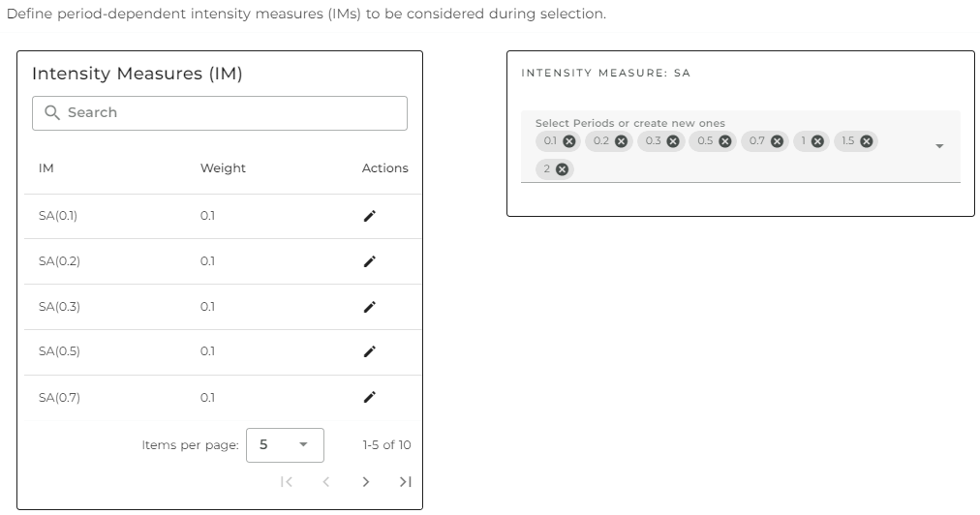This screenshot has width=980, height=515.
Task: Click the intensity measures Search field
Action: [x=220, y=113]
